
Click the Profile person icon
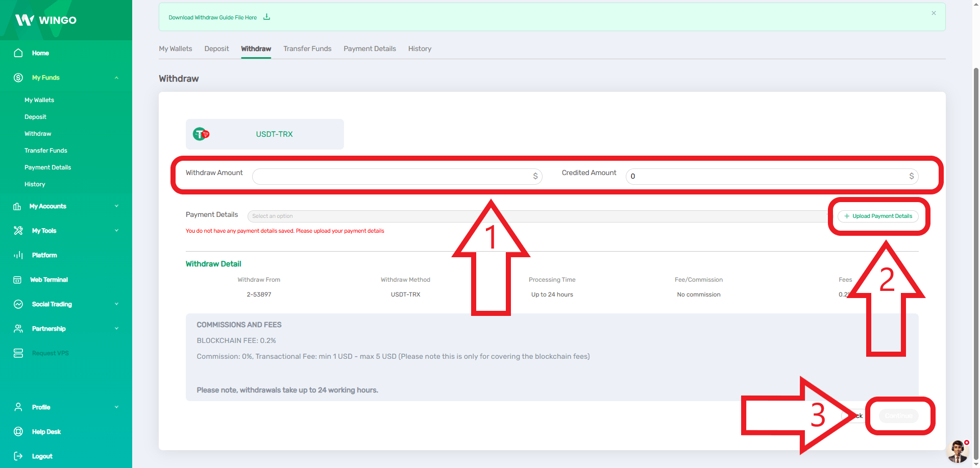18,407
